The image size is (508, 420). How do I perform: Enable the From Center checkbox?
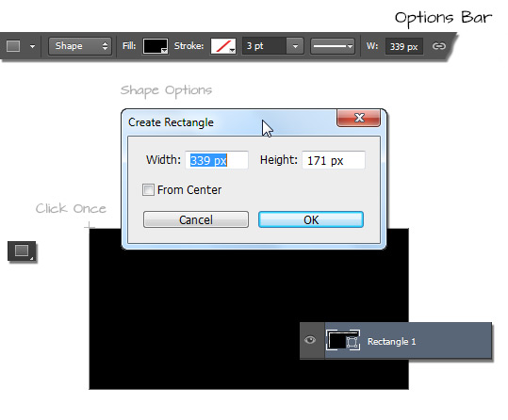[148, 190]
